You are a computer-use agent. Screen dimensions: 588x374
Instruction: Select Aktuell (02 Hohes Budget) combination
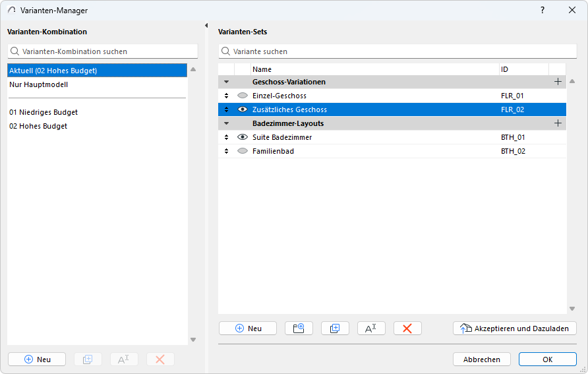coord(97,71)
